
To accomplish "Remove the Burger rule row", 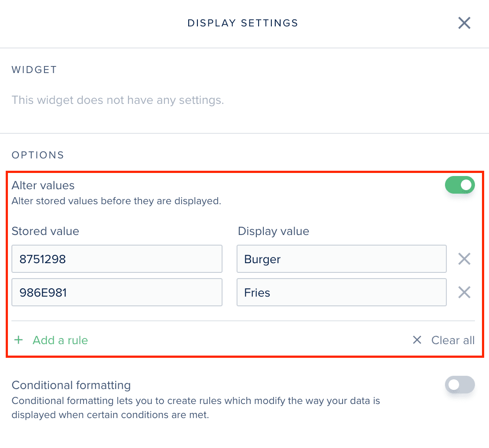I will [x=464, y=259].
